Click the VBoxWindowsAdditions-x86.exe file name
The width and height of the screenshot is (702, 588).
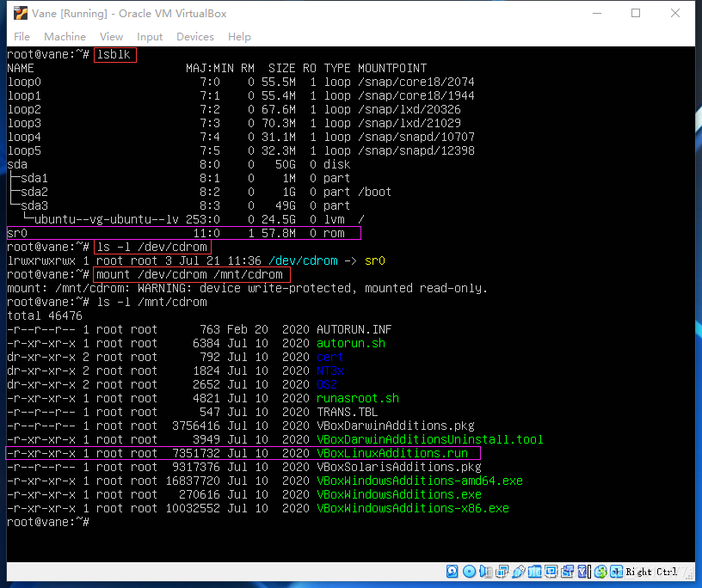tap(413, 508)
